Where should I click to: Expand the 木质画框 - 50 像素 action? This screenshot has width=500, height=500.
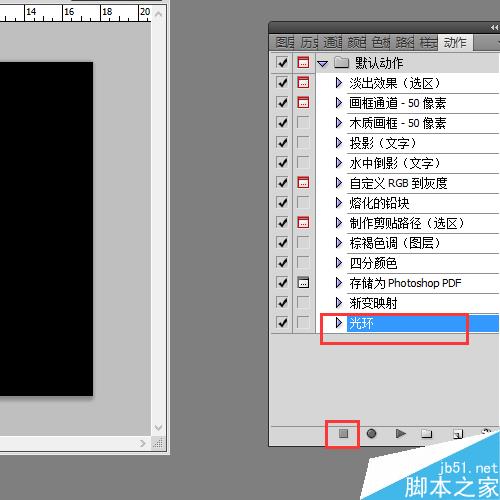pyautogui.click(x=339, y=123)
